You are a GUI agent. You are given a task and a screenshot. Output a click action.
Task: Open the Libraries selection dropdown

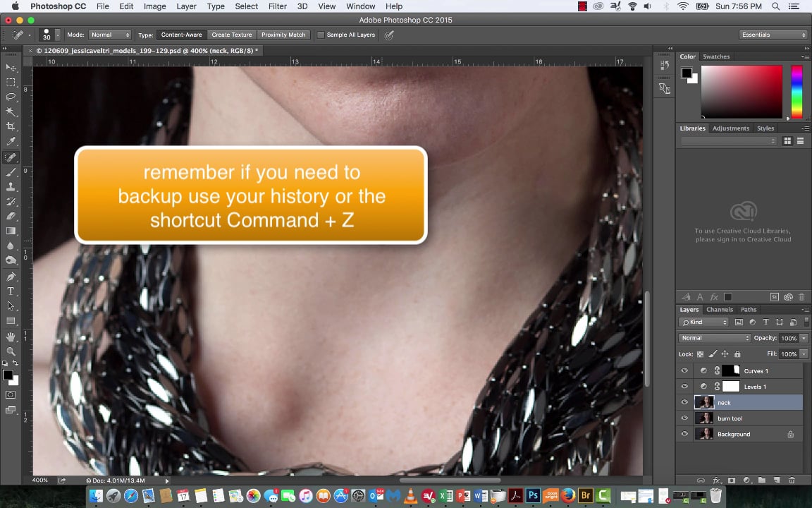tap(729, 141)
